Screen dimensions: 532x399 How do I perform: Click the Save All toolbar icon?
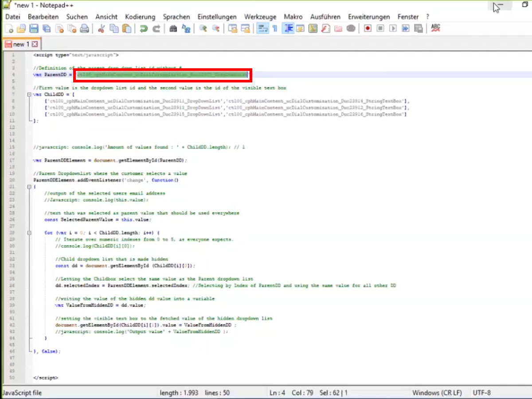[x=47, y=29]
